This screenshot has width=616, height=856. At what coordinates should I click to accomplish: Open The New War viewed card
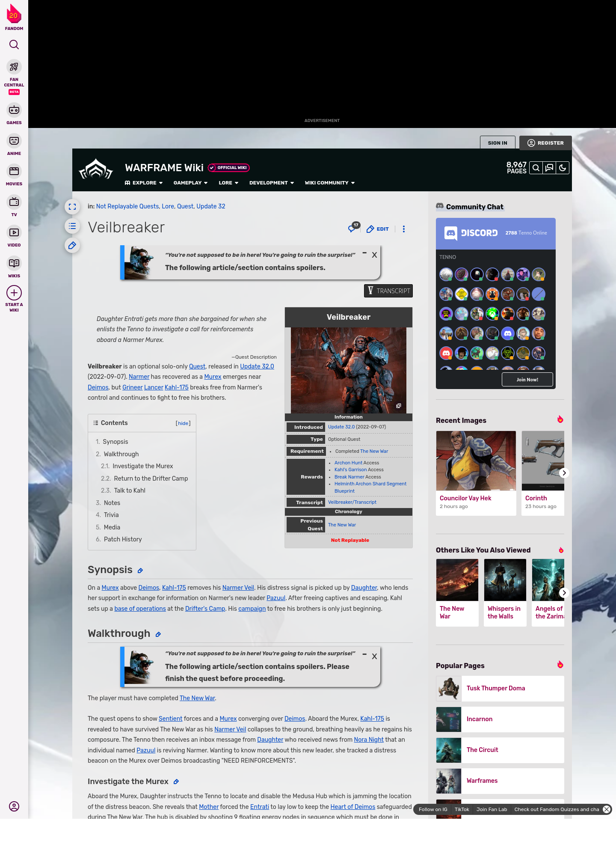(x=457, y=593)
